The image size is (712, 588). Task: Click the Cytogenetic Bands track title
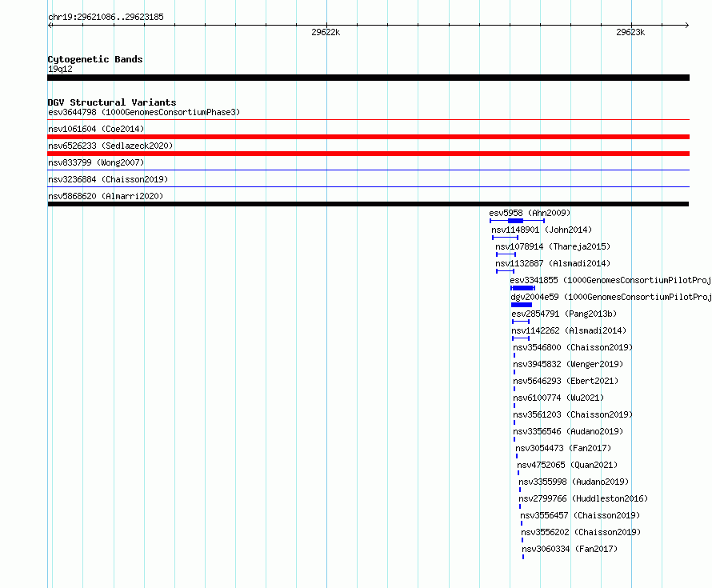point(95,59)
